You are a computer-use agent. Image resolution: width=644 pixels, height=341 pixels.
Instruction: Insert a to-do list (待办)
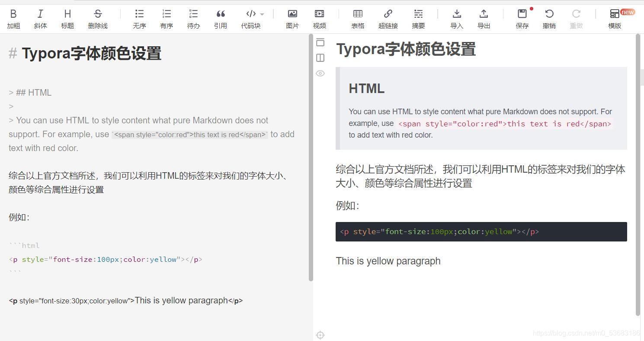[x=193, y=19]
